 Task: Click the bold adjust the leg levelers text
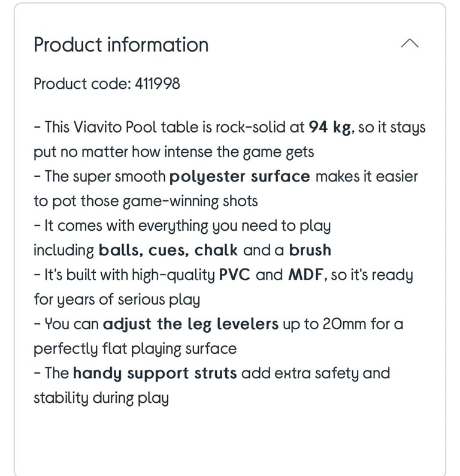[190, 324]
